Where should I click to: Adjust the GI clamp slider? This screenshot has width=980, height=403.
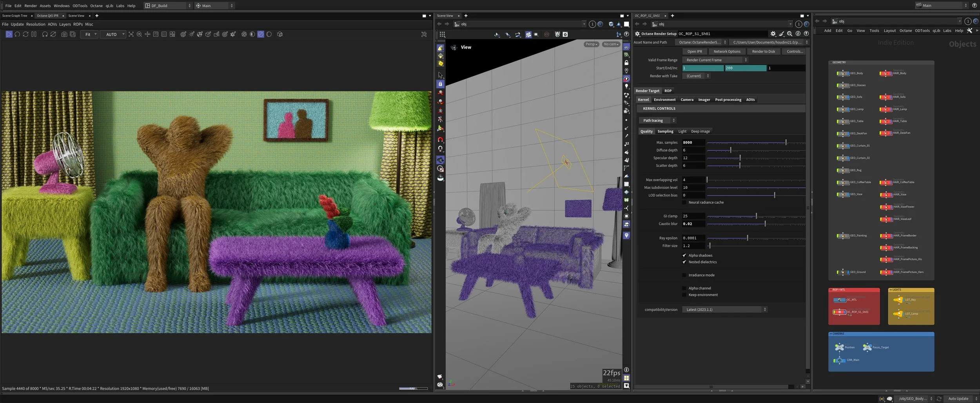pyautogui.click(x=756, y=216)
